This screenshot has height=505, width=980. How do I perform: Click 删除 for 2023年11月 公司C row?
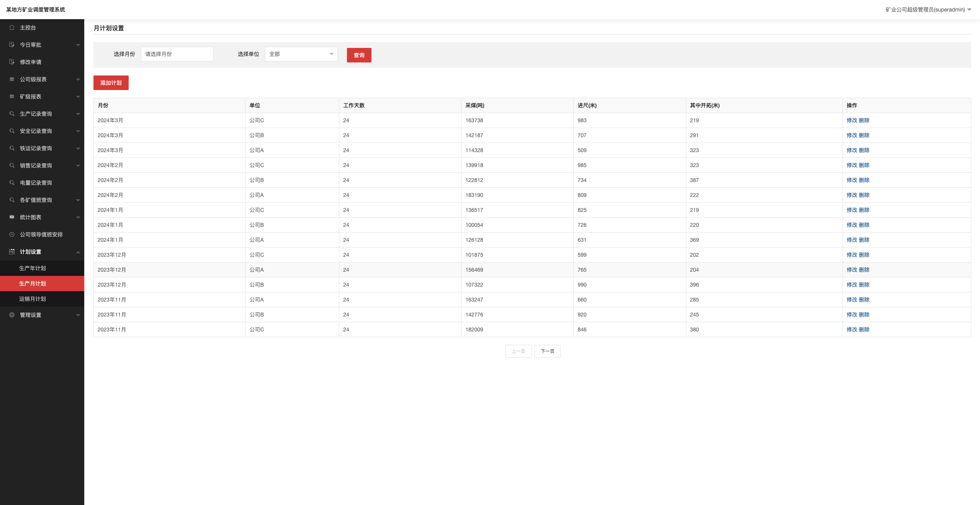tap(864, 330)
